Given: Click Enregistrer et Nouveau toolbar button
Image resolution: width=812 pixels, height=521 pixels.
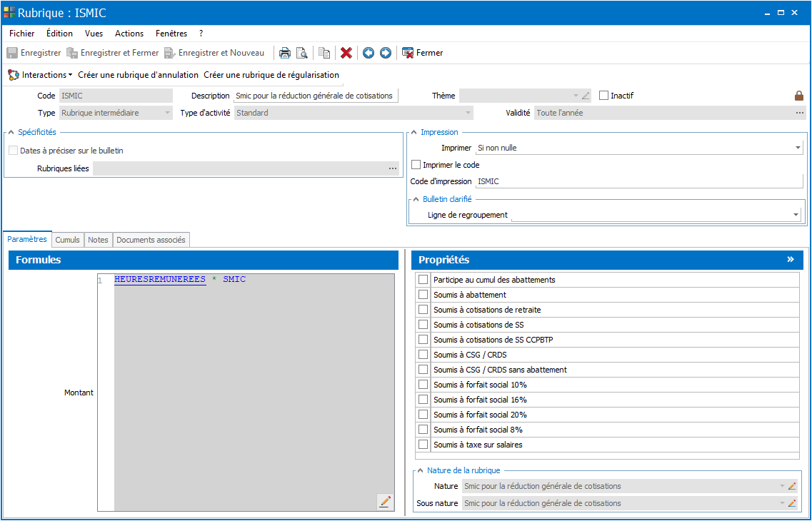Looking at the screenshot, I should tap(214, 53).
